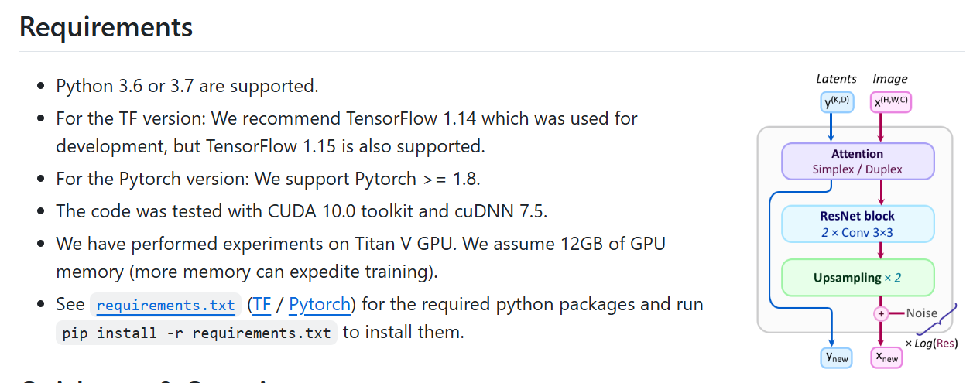Click the Image caption above the diagram
This screenshot has height=383, width=980.
tap(890, 79)
